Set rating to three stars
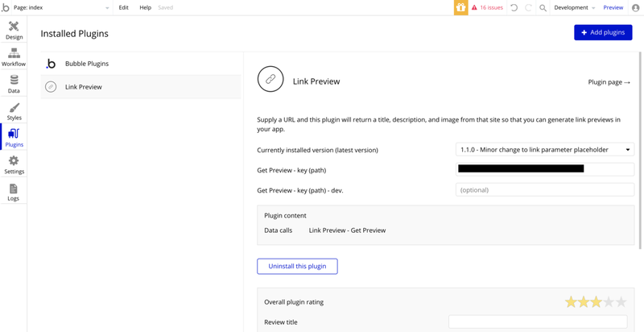 [x=596, y=302]
